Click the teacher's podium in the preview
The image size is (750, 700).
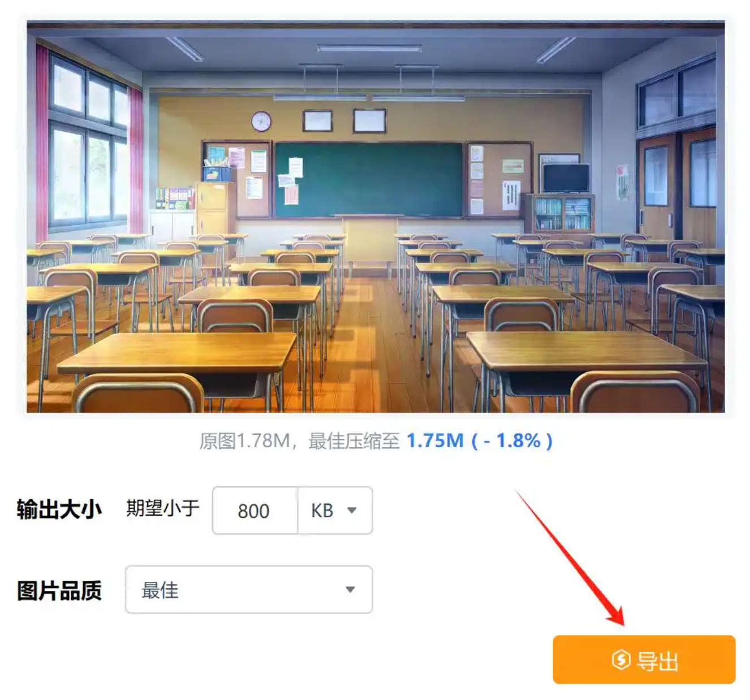pos(370,239)
